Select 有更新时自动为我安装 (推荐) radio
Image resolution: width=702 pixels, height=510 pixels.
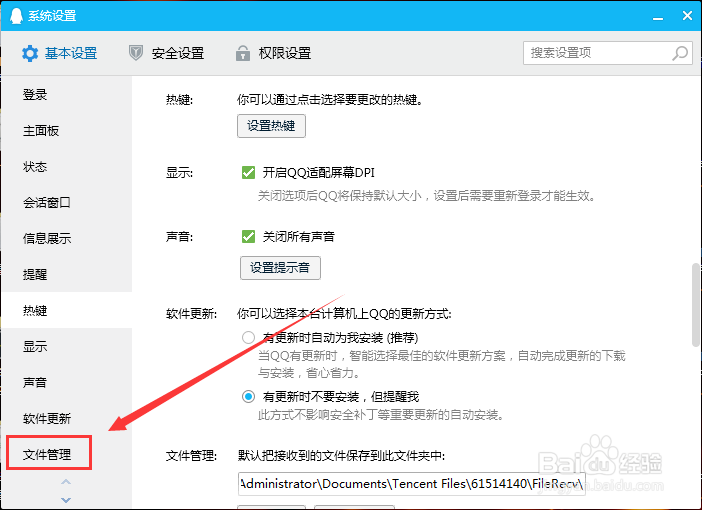point(248,337)
